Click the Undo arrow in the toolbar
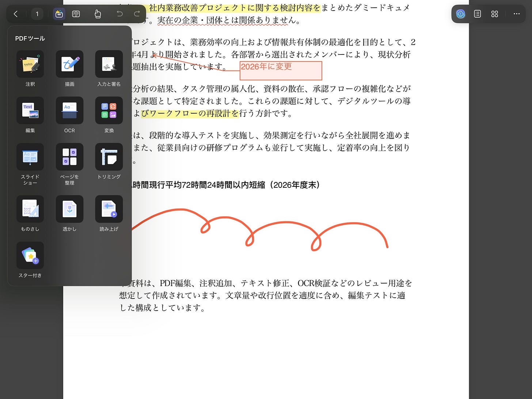 (119, 14)
